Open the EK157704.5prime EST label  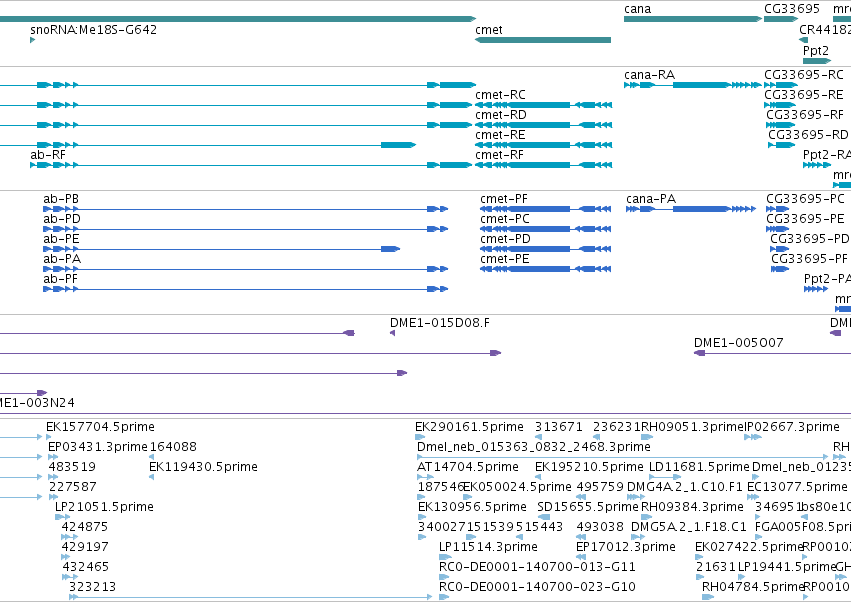[100, 427]
